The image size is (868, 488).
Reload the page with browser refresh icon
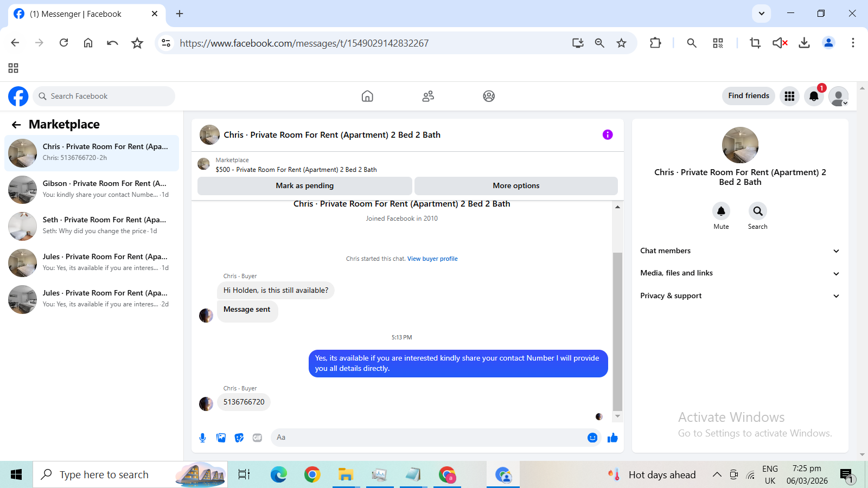click(63, 43)
